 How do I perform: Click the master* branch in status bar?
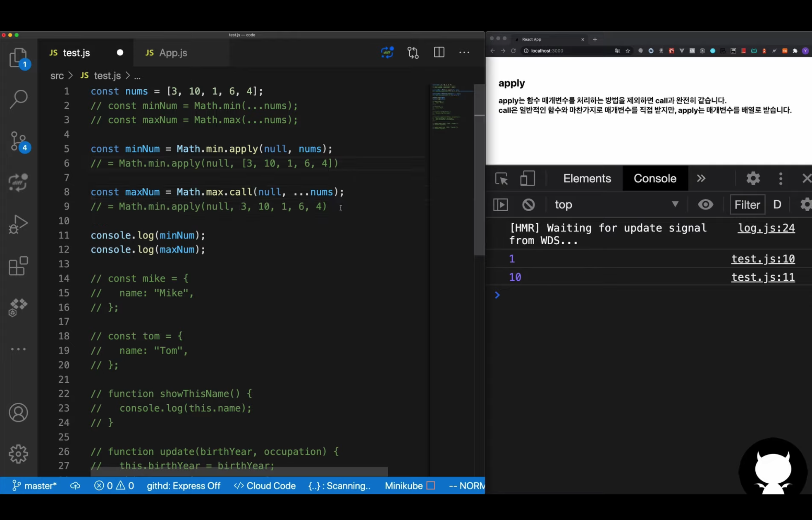click(x=35, y=486)
